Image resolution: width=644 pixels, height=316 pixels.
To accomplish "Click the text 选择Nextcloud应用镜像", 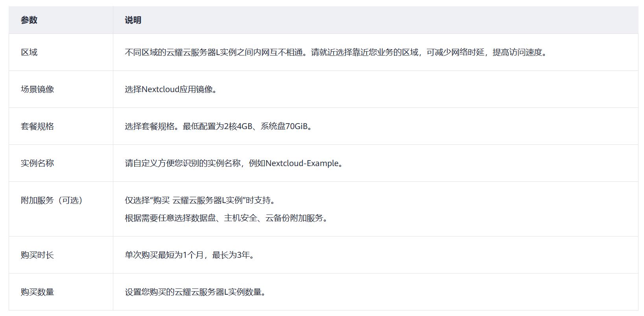I will coord(171,89).
